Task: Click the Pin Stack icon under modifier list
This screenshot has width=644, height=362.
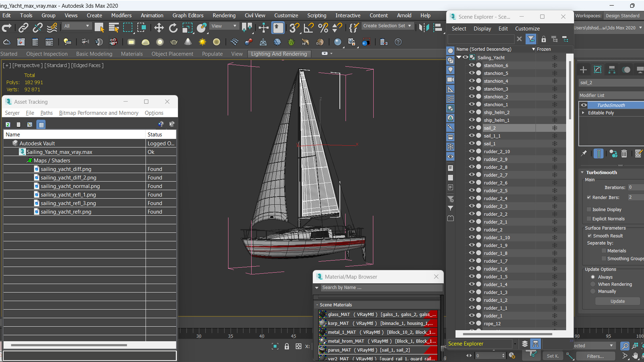Action: click(x=584, y=154)
